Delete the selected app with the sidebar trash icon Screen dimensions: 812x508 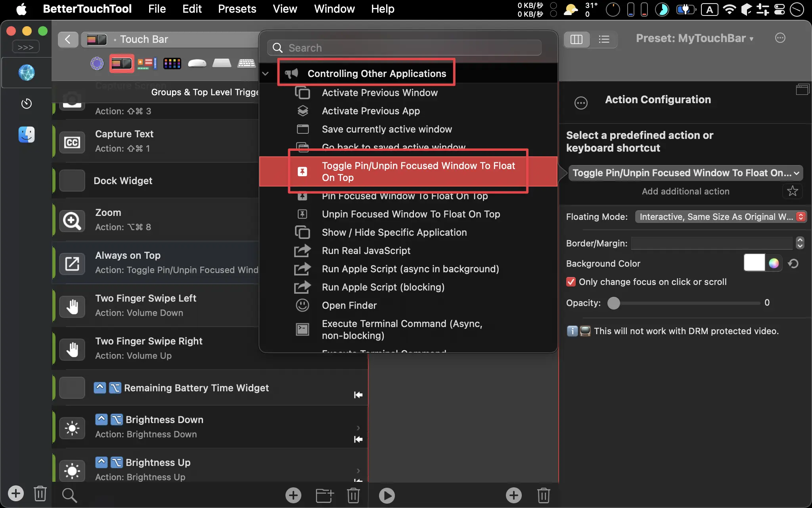pyautogui.click(x=40, y=494)
